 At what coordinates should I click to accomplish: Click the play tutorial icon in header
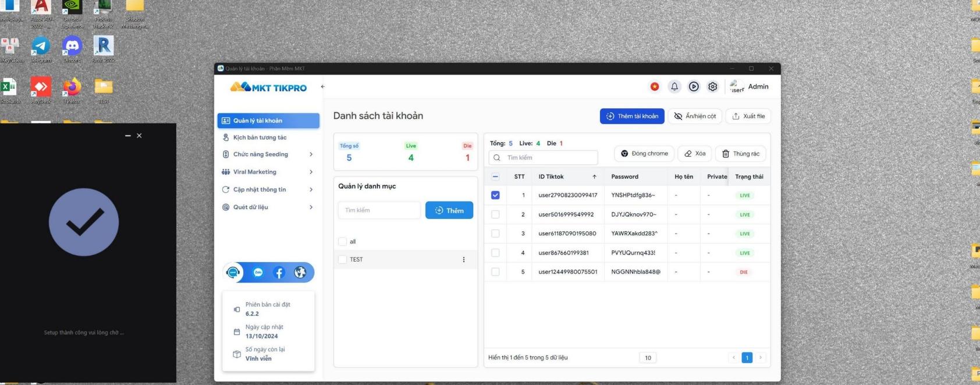[694, 86]
